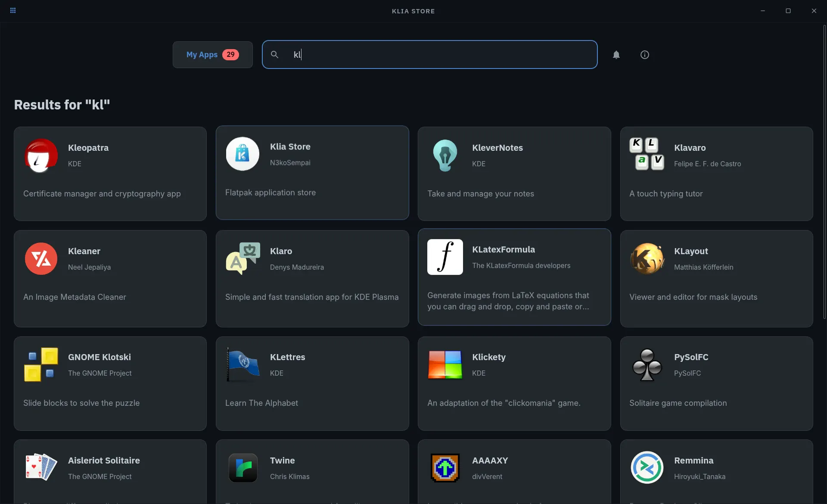Select the KLettres app name
The width and height of the screenshot is (827, 504).
point(288,357)
